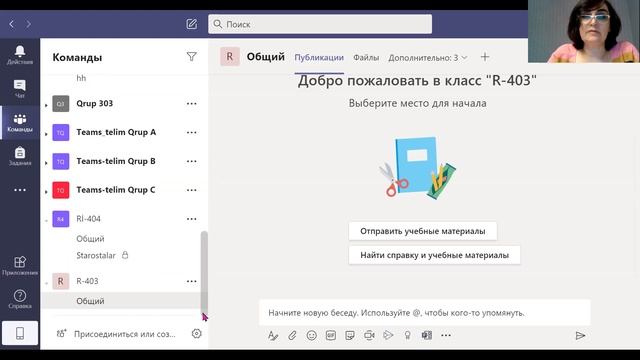Screen dimensions: 640x360
Task: Click Найти справку и учебные материалы button
Action: (434, 255)
